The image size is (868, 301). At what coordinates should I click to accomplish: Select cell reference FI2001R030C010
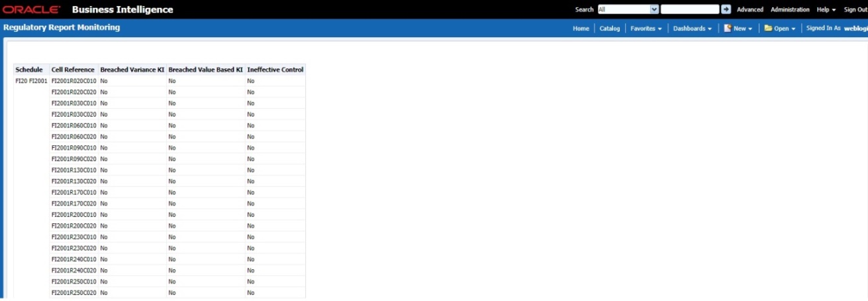73,103
